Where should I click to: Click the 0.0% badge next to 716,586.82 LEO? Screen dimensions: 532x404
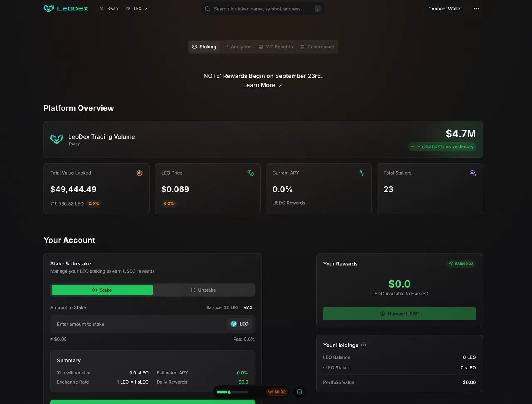(94, 203)
